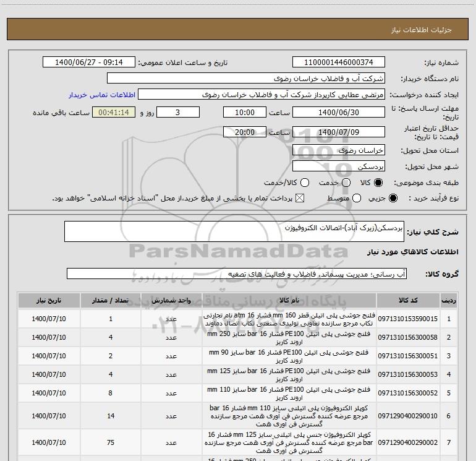The width and height of the screenshot is (476, 461).
Task: Click the price validity date 1400/07/09
Action: coord(339,132)
